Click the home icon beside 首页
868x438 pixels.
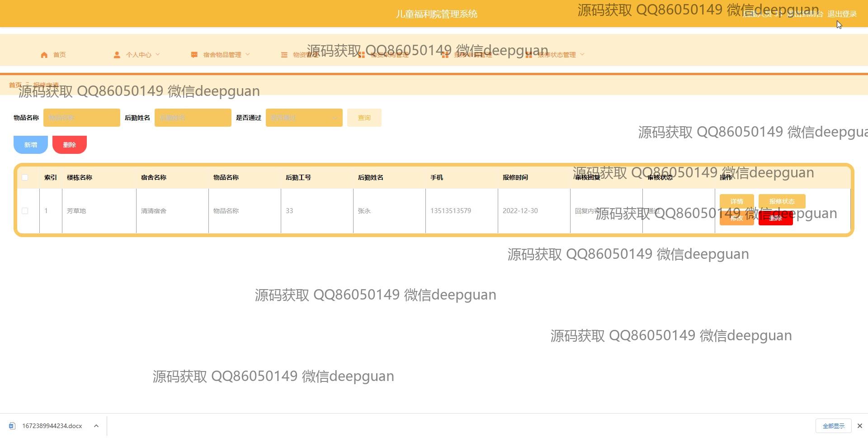click(x=44, y=55)
